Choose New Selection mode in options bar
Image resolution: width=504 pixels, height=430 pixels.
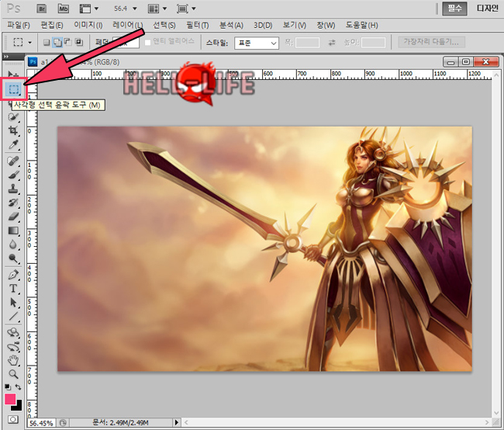pos(47,42)
